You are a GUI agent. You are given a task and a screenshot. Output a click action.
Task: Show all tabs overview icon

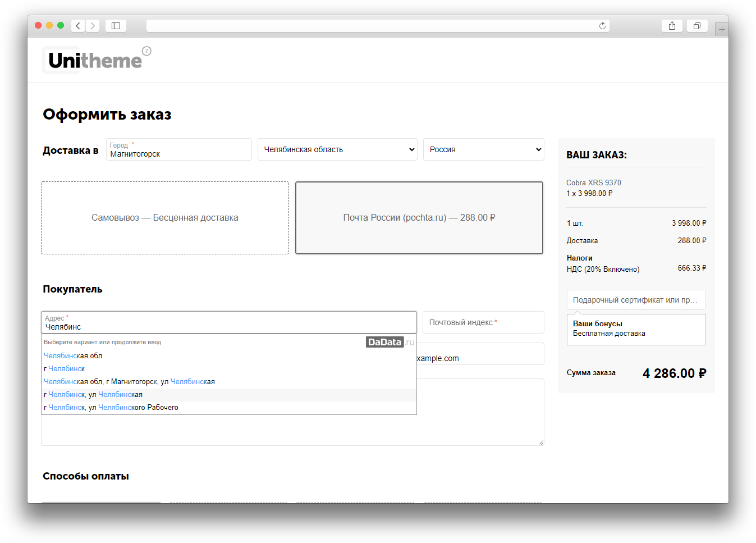click(x=697, y=26)
